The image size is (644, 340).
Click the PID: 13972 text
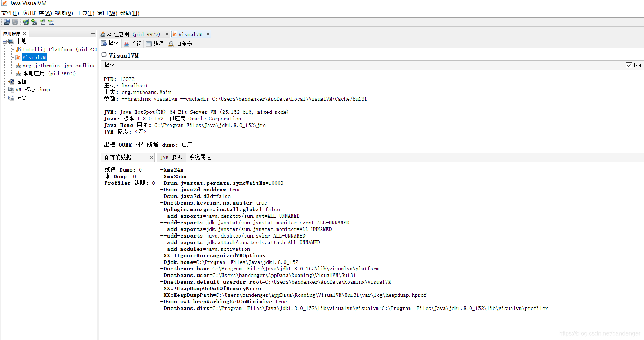pyautogui.click(x=119, y=79)
